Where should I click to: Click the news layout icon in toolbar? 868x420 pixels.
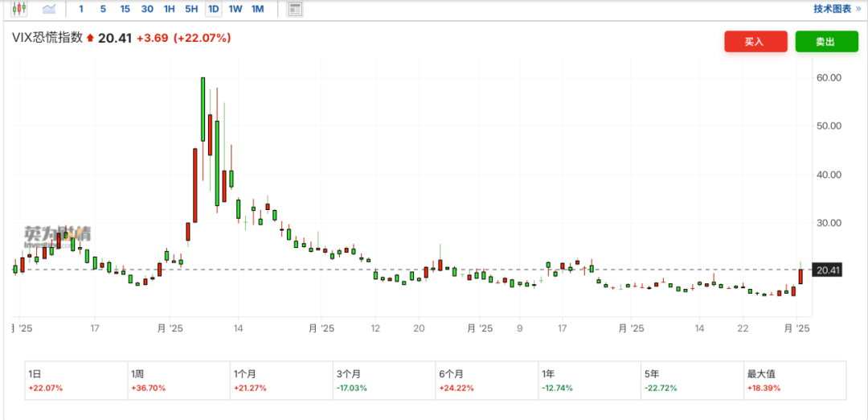[295, 9]
